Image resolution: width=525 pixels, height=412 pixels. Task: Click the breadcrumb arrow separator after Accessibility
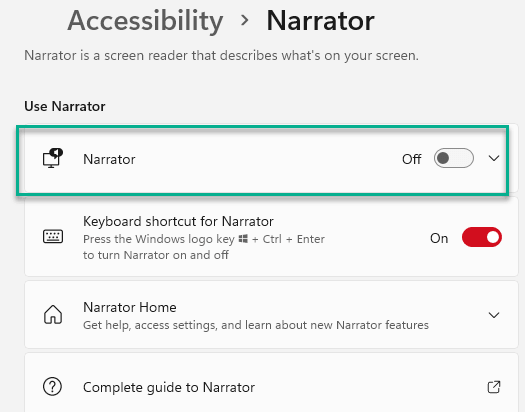pos(245,20)
